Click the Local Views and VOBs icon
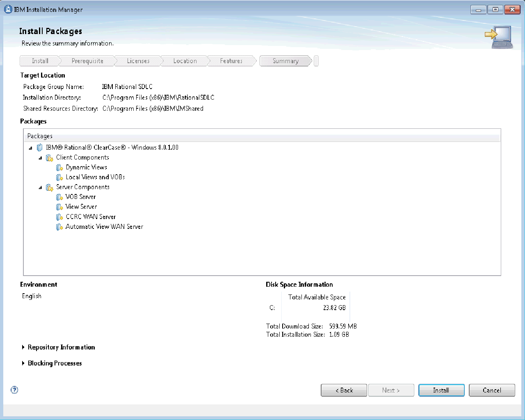Viewport: 525px width, 420px height. click(59, 178)
